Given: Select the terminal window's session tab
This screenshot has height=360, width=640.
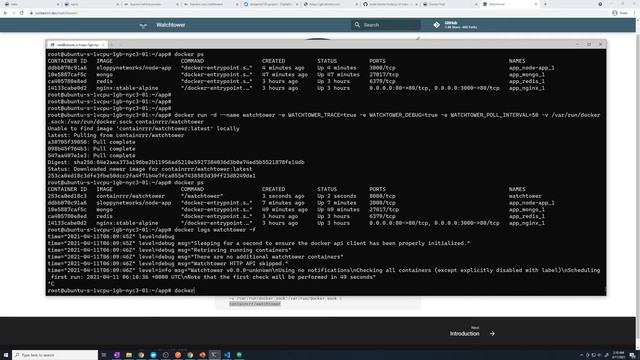Looking at the screenshot, I should pos(77,44).
